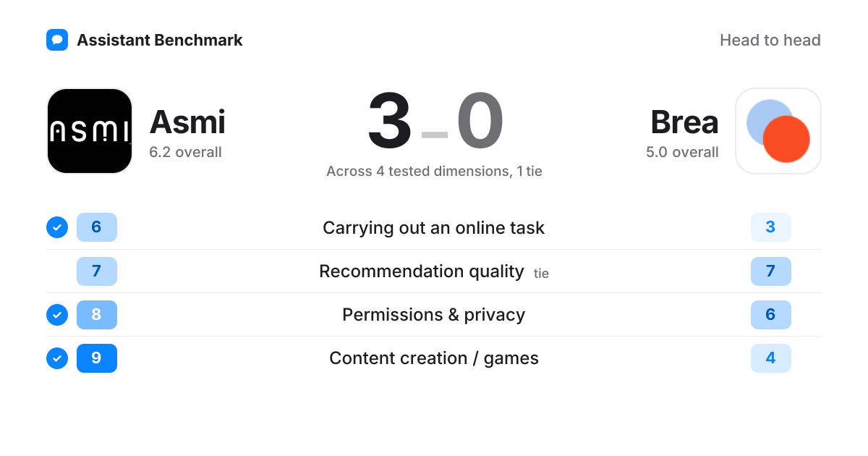868x456 pixels.
Task: Click the Asmi assistant name
Action: [187, 122]
